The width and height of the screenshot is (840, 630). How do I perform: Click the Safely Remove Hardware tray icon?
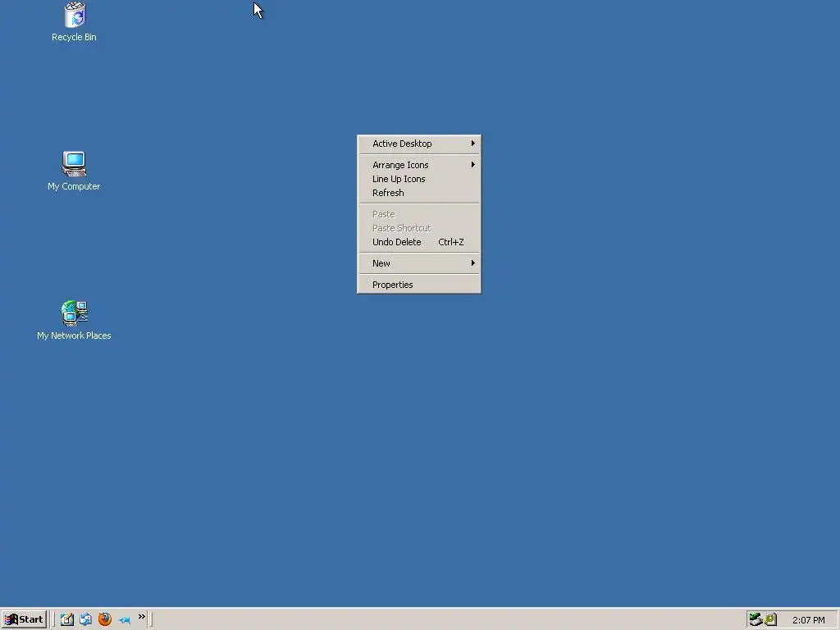pyautogui.click(x=756, y=619)
